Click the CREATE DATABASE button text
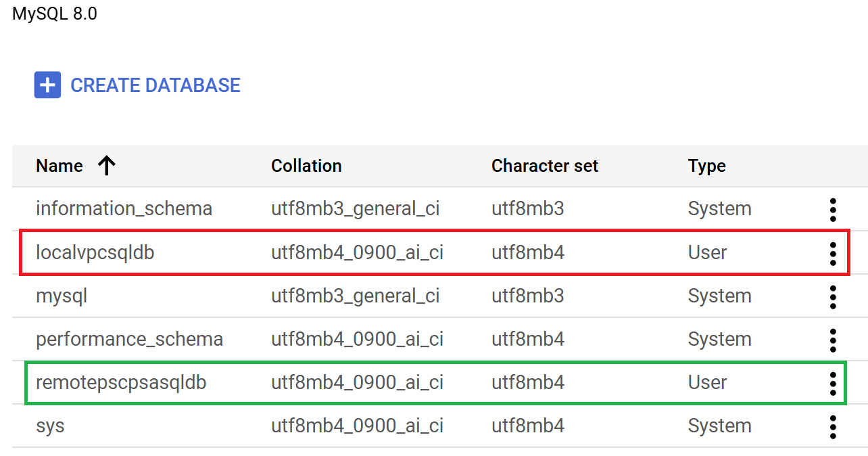Viewport: 868px width, 456px height. 155,85
